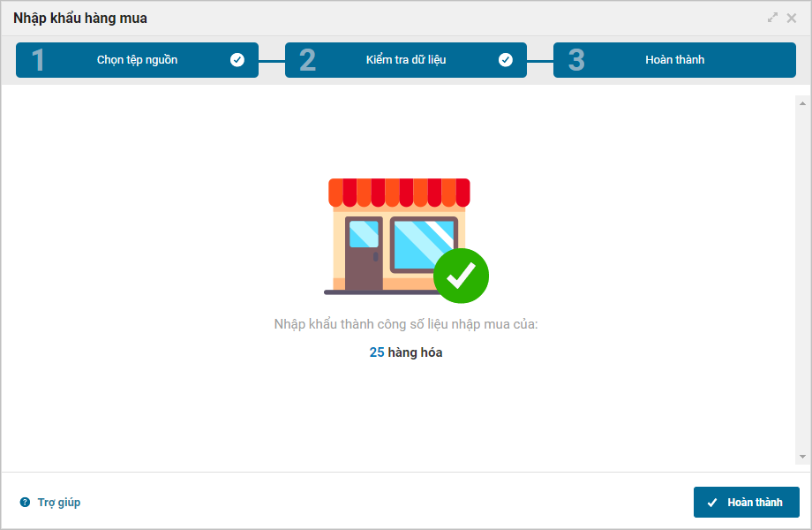Go to step 2 Kiểm tra dữ liệu
Viewport: 812px width, 530px height.
[x=406, y=60]
